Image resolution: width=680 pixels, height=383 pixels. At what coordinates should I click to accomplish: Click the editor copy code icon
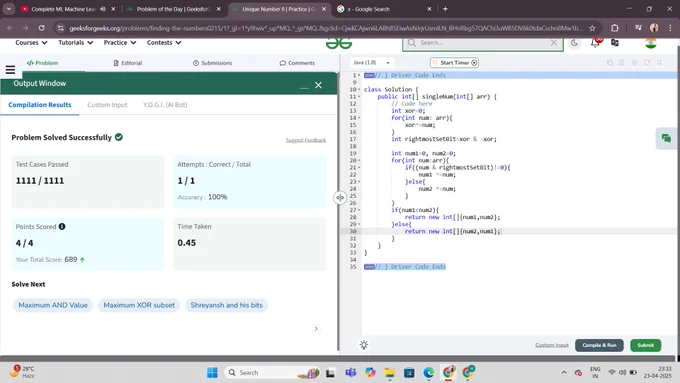coord(610,62)
